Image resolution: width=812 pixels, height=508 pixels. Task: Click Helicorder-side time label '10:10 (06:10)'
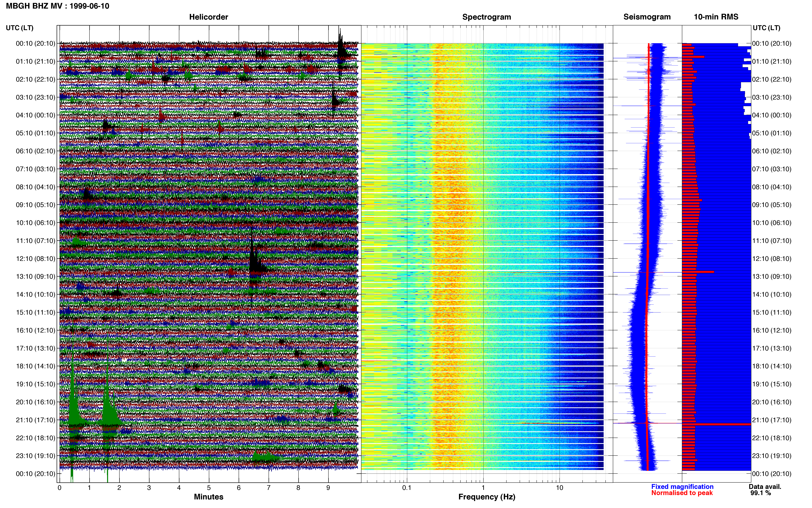[x=35, y=223]
